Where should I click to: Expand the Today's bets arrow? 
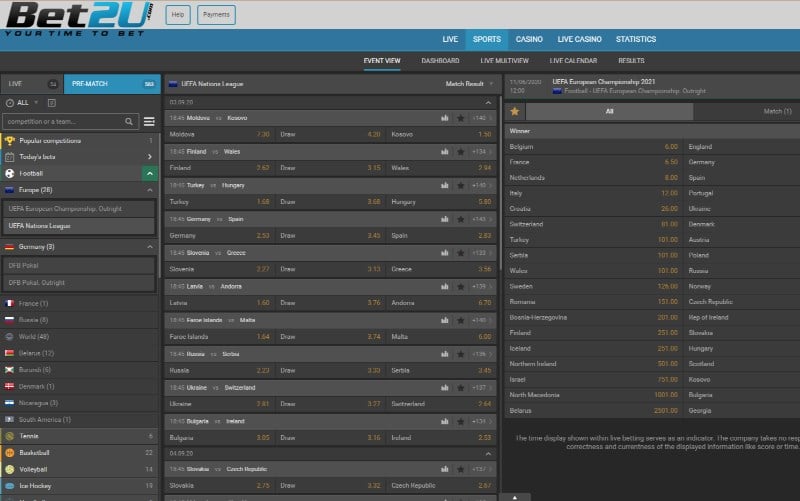tap(149, 157)
